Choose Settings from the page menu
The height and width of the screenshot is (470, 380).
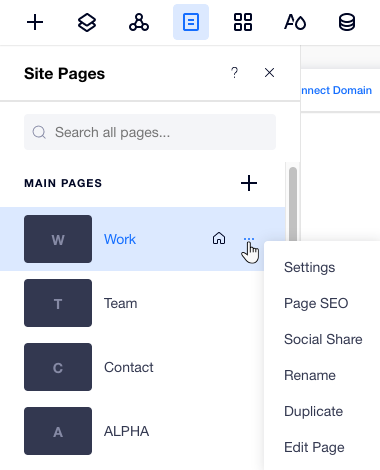(x=310, y=267)
